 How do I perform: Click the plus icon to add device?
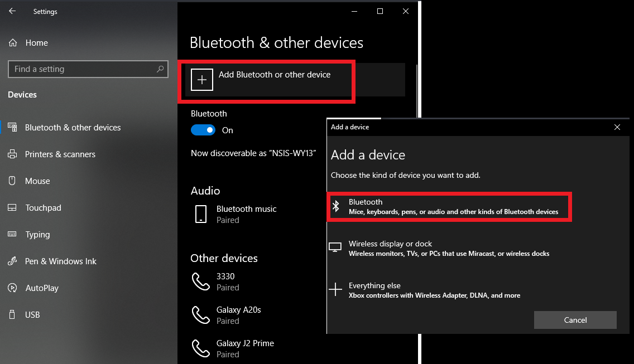pos(202,80)
